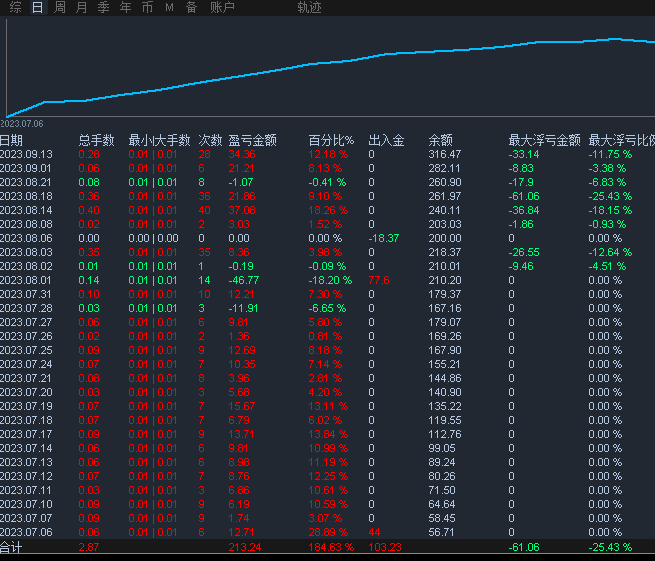This screenshot has width=655, height=561.
Task: Switch to the 账户 account tab
Action: [x=222, y=7]
